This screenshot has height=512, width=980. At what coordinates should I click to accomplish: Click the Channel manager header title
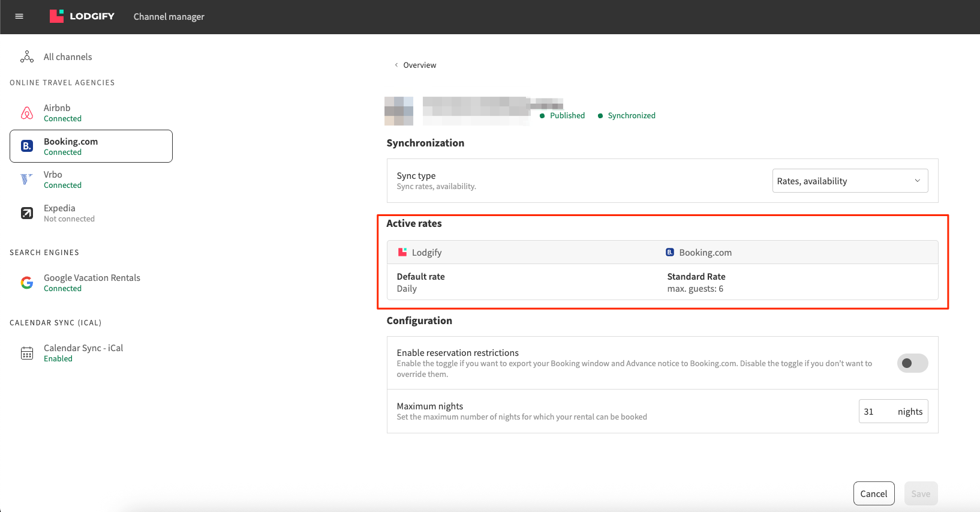[x=169, y=17]
